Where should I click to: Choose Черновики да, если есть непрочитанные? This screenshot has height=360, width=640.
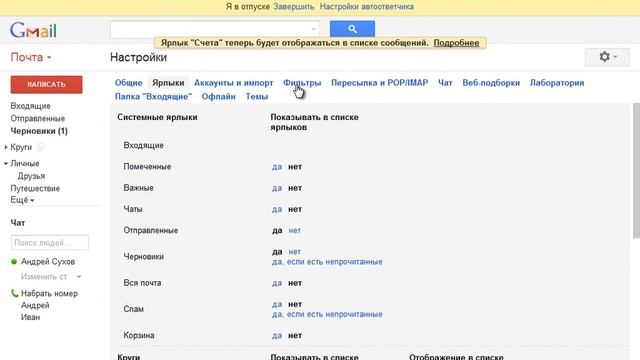click(x=327, y=262)
